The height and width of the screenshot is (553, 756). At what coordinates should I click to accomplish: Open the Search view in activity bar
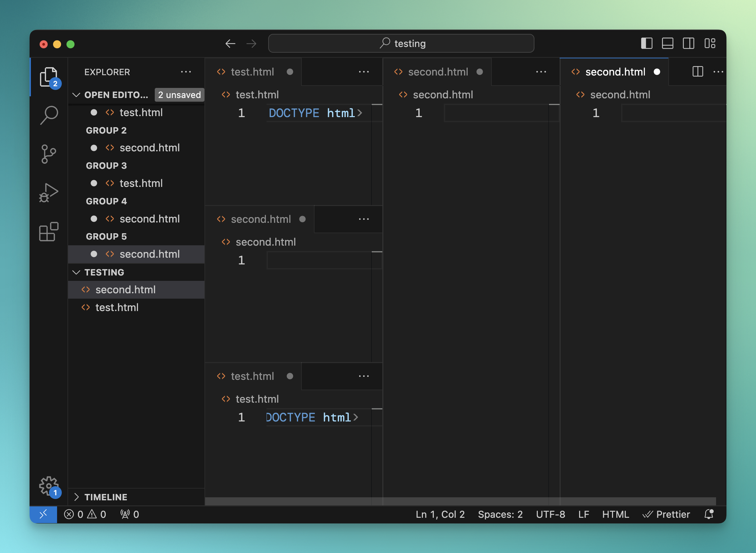point(49,115)
